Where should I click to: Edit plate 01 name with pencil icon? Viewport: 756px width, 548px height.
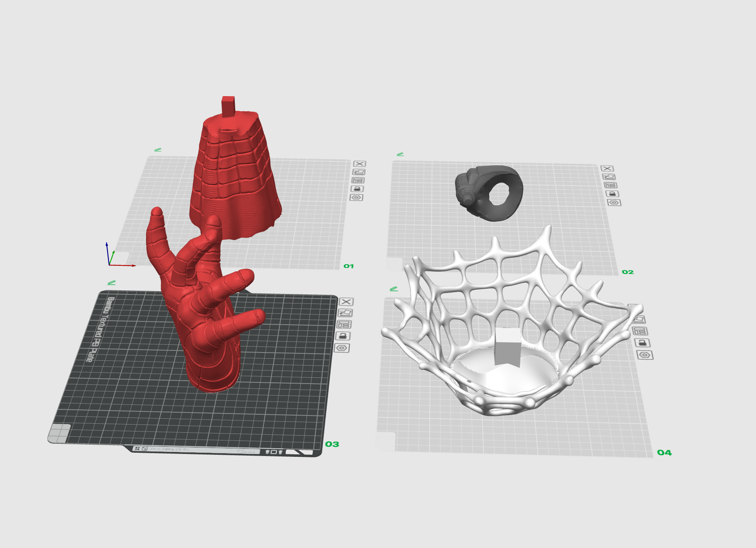pos(157,150)
